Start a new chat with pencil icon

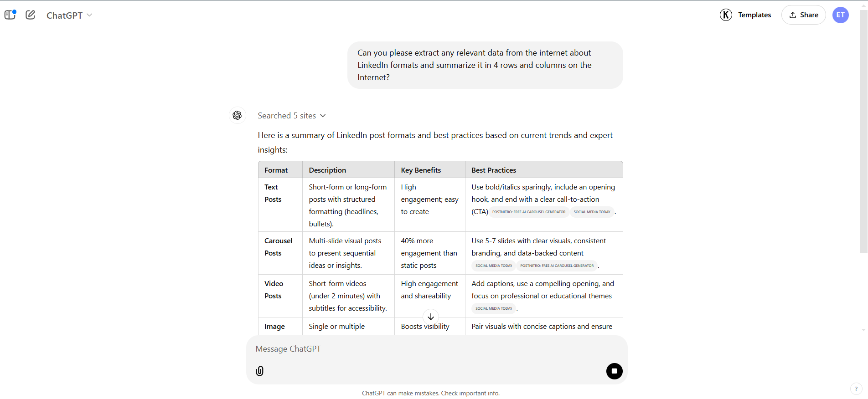tap(30, 15)
